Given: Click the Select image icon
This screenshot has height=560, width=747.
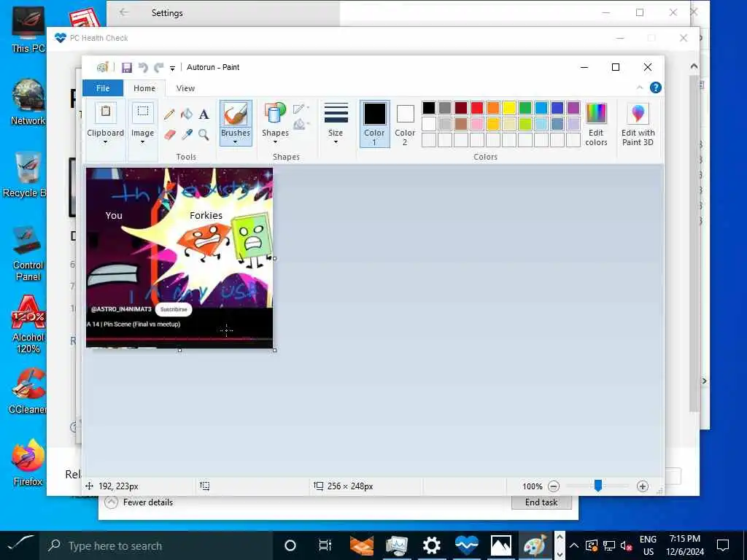Looking at the screenshot, I should 142,113.
